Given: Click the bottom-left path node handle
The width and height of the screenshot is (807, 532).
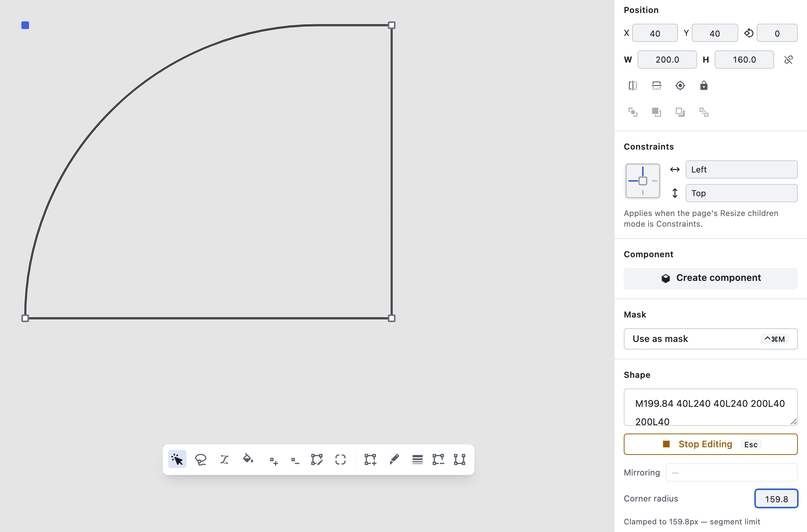Looking at the screenshot, I should pyautogui.click(x=25, y=318).
